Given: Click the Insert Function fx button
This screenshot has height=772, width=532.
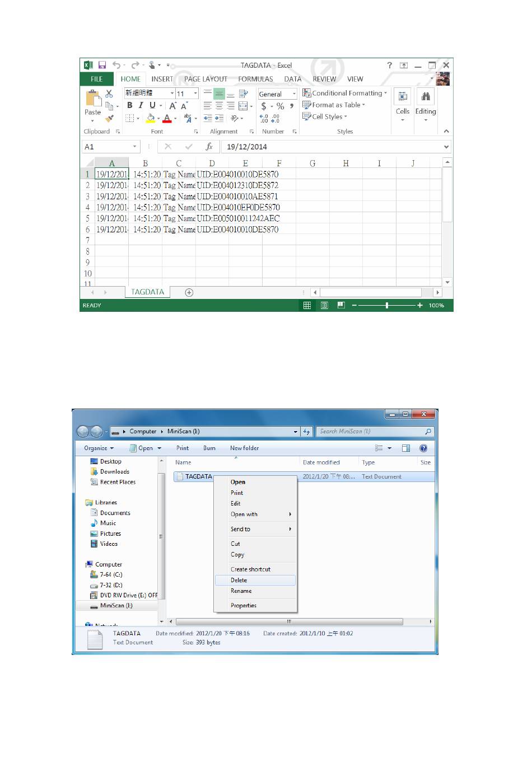Looking at the screenshot, I should point(209,147).
